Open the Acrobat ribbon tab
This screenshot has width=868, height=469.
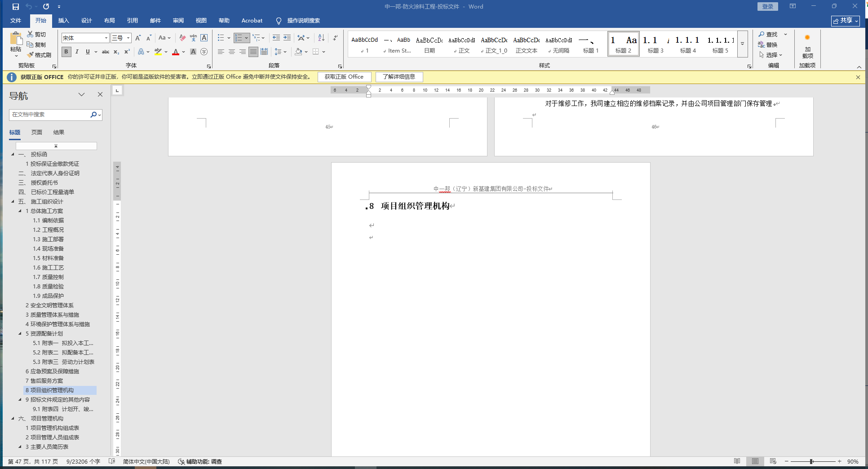(252, 21)
